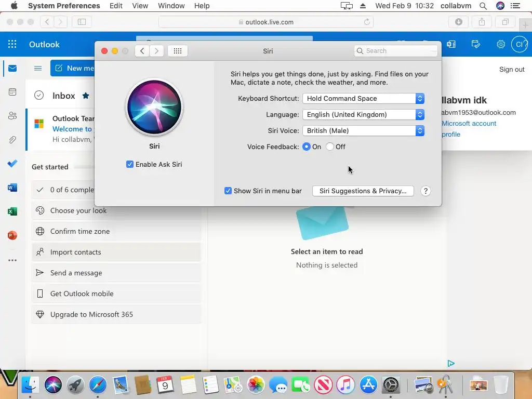Open App Store in the Dock

368,385
